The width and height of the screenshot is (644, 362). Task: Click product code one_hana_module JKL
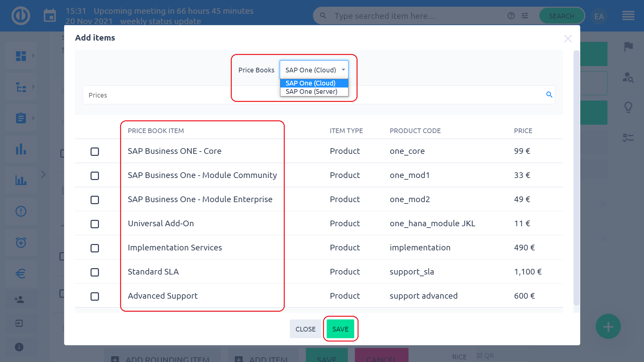432,223
